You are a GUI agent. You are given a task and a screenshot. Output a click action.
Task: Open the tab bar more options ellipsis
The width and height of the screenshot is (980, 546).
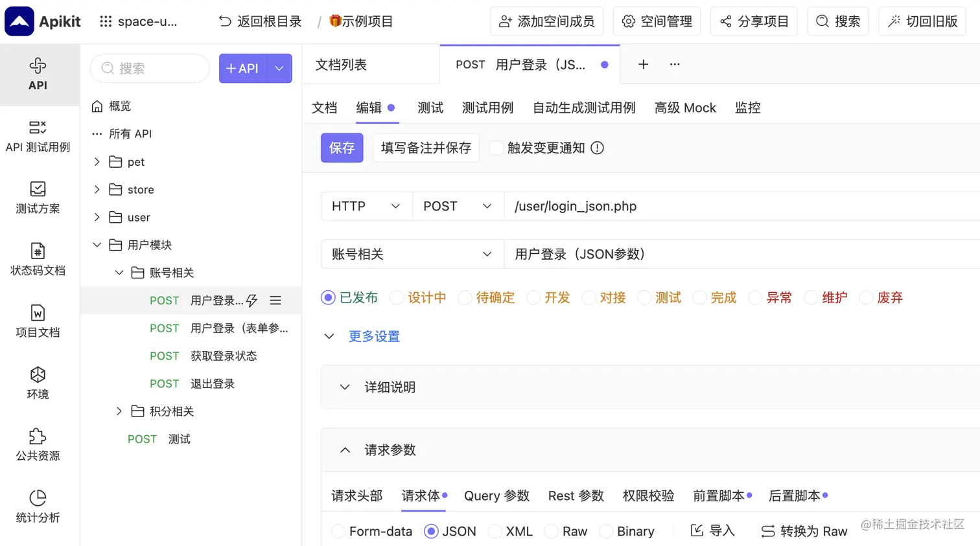coord(675,64)
